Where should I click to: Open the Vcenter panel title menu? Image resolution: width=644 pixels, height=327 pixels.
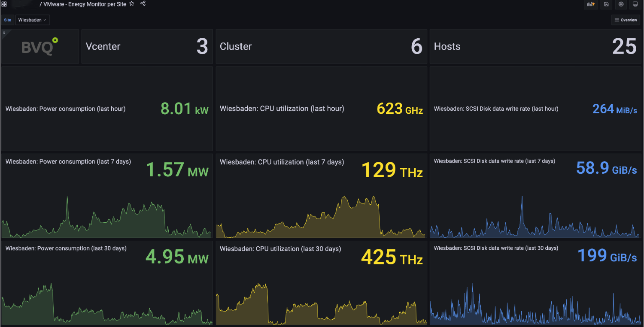(103, 47)
